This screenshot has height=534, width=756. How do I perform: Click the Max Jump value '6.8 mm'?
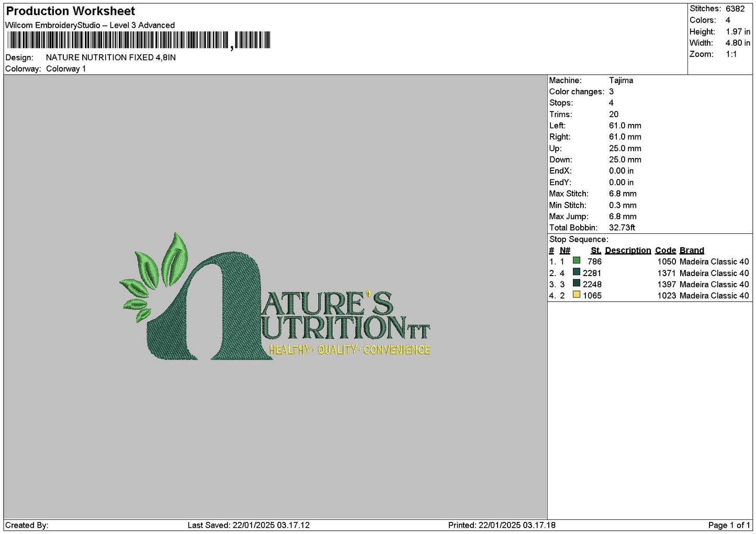[623, 217]
